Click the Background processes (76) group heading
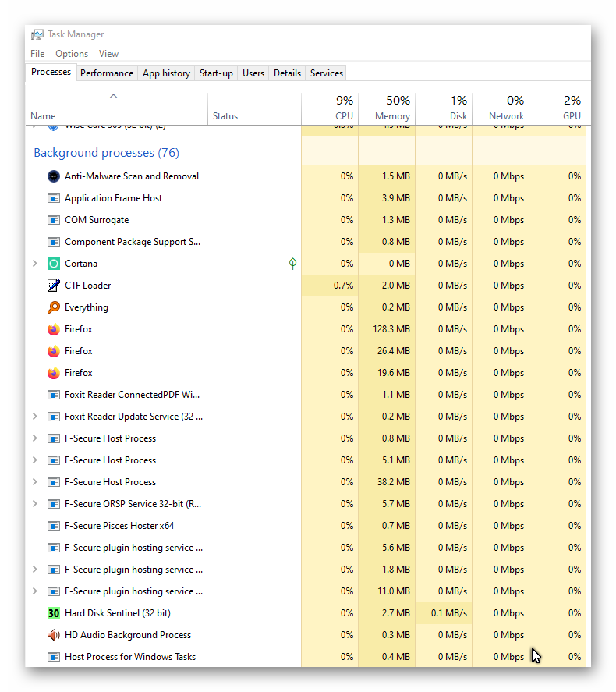This screenshot has height=692, width=616. pos(106,153)
